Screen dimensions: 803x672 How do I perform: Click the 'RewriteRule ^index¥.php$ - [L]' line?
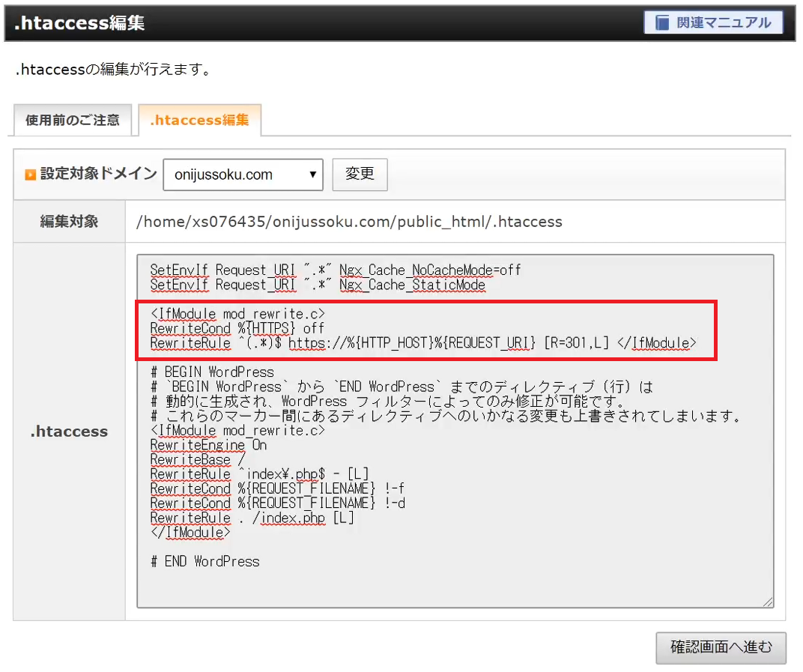259,473
